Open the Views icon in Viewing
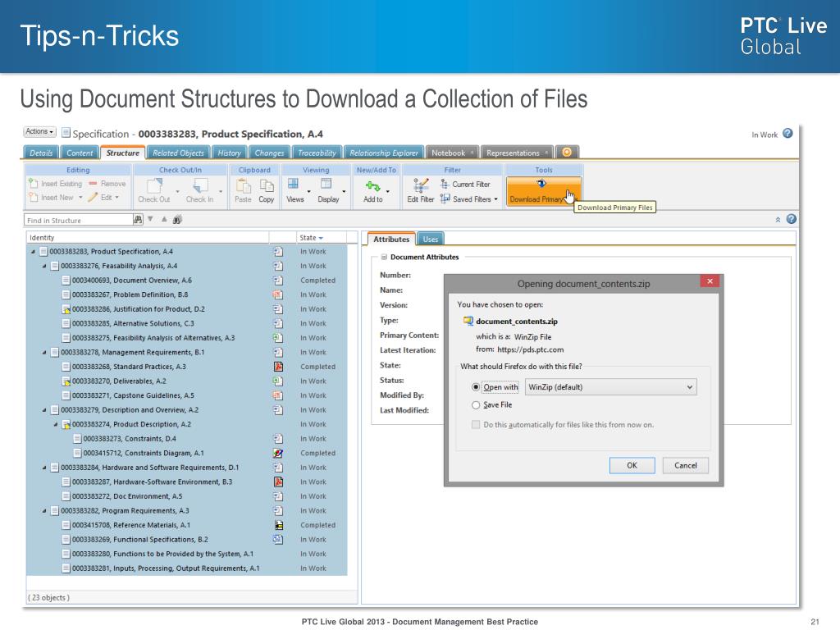Screen dimensions: 840x630 coord(293,184)
